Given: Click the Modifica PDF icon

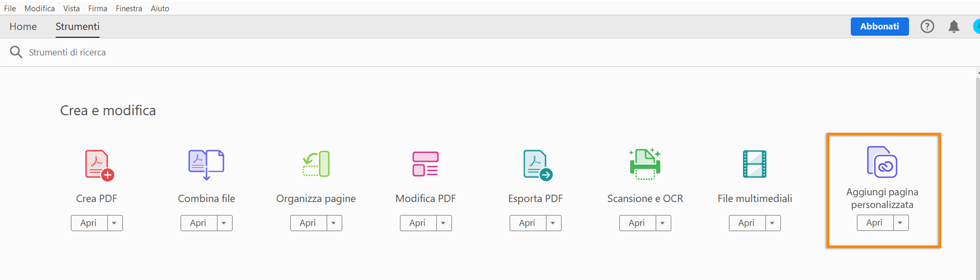Looking at the screenshot, I should (425, 164).
